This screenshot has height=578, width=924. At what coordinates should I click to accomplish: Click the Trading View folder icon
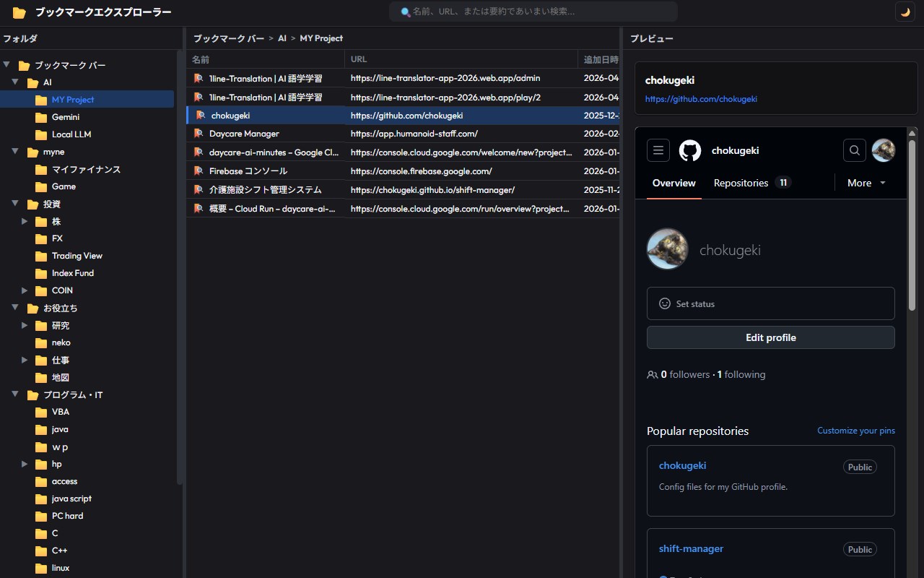click(41, 256)
